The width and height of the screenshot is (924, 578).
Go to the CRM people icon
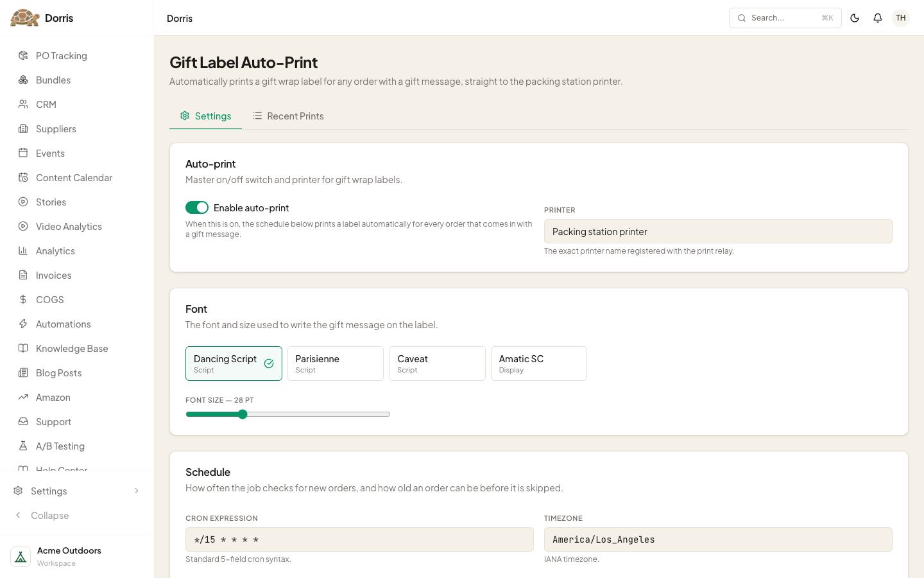(x=23, y=105)
